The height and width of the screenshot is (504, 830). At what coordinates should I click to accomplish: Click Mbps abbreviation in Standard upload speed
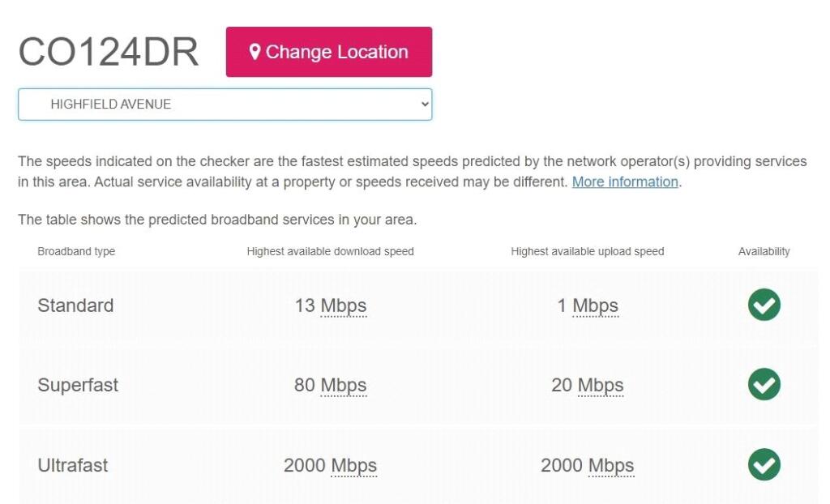pos(596,305)
